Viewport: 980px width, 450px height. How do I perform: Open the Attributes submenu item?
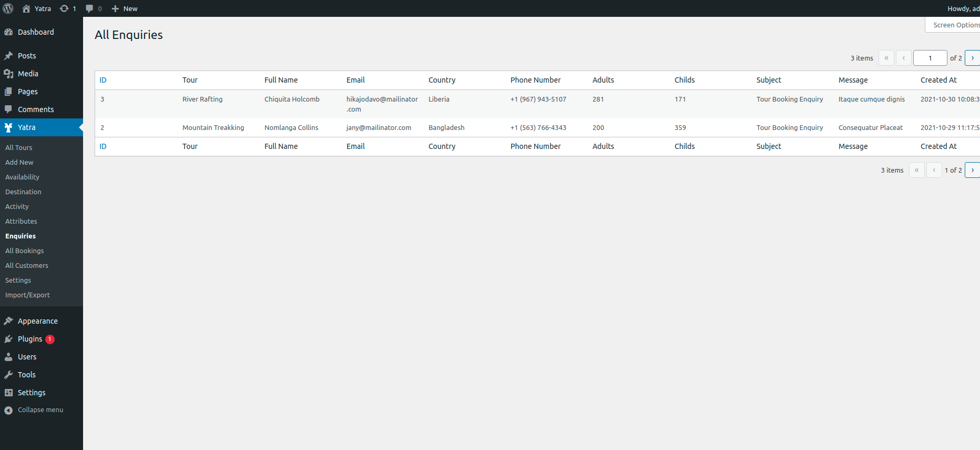(x=21, y=222)
